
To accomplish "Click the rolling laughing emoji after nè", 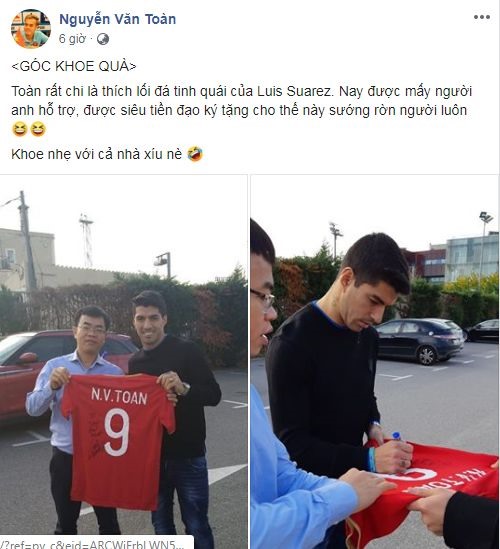I will click(x=195, y=154).
